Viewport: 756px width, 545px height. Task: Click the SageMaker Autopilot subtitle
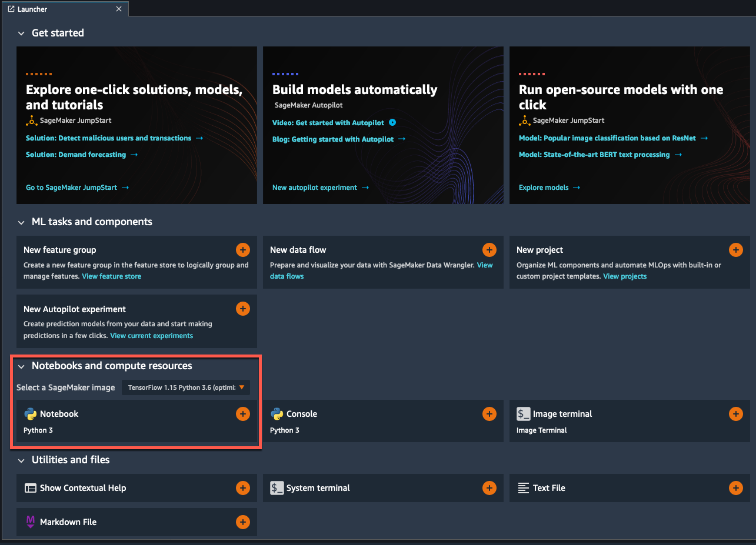(x=309, y=105)
